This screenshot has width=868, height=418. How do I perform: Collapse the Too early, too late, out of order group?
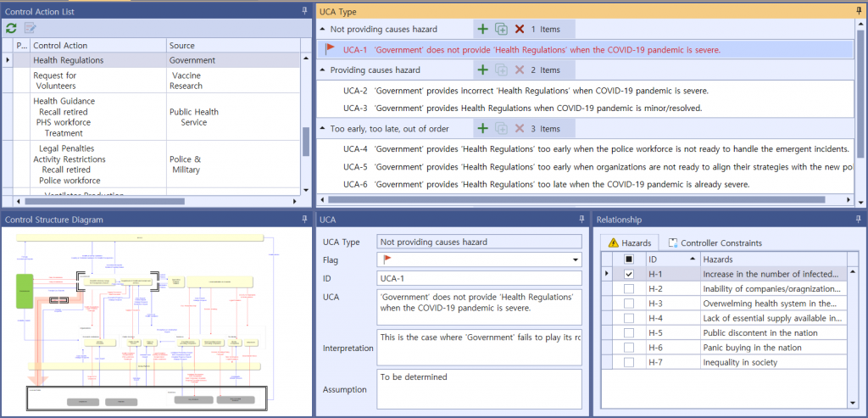(x=323, y=128)
